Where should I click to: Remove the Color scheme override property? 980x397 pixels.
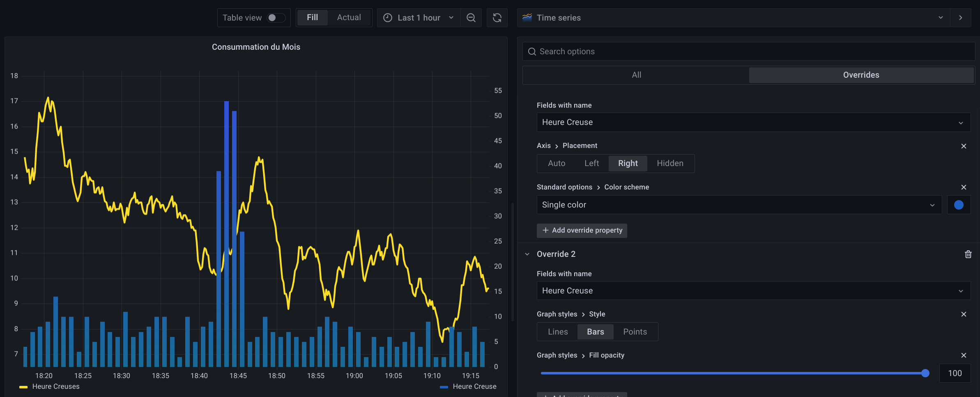click(964, 187)
